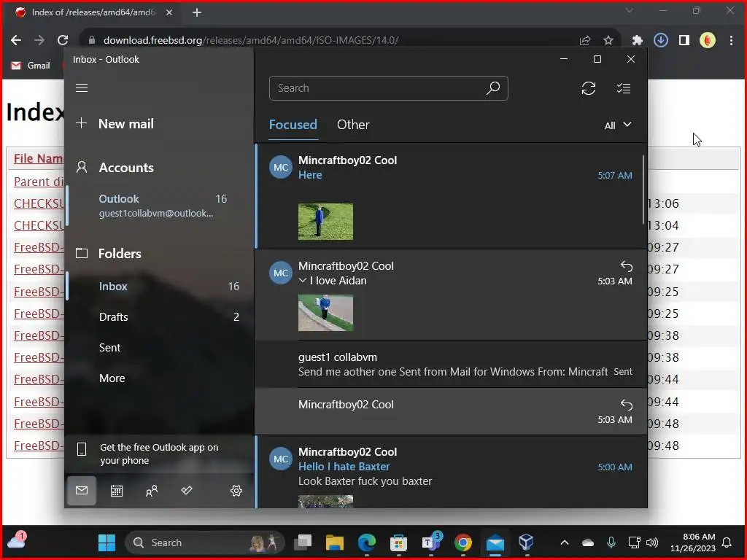This screenshot has height=560, width=747.
Task: Compose a New mail message
Action: point(115,124)
